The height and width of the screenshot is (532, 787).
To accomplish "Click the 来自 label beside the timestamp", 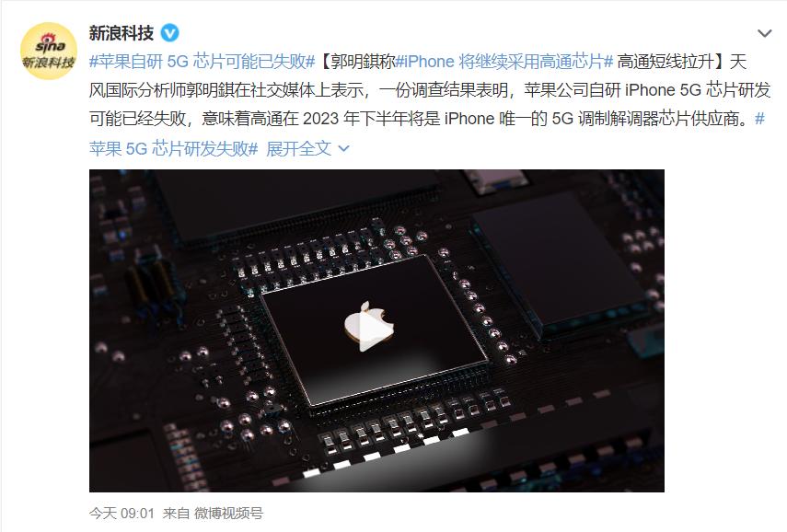I will [176, 513].
